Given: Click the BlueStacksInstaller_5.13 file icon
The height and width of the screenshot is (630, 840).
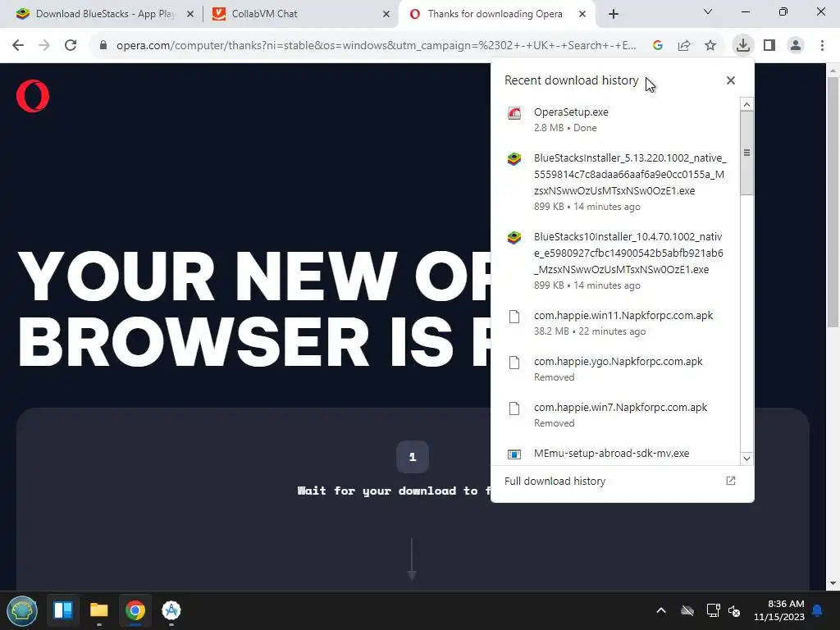Looking at the screenshot, I should (514, 159).
